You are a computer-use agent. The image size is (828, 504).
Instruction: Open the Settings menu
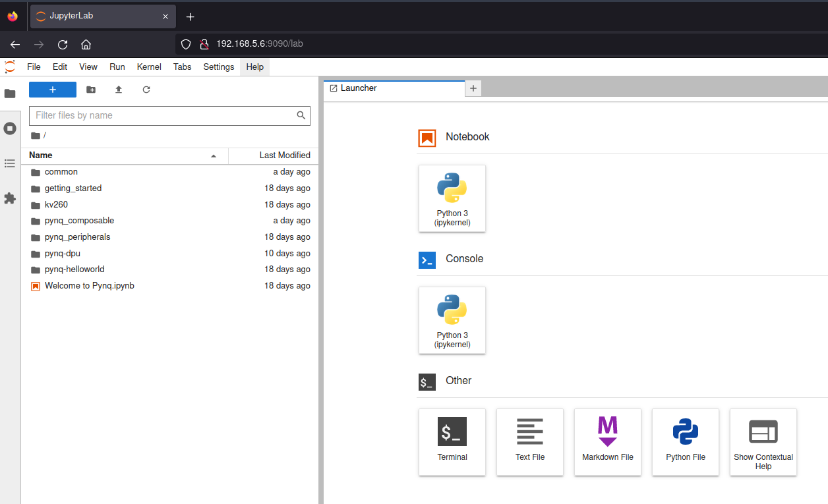pos(218,67)
